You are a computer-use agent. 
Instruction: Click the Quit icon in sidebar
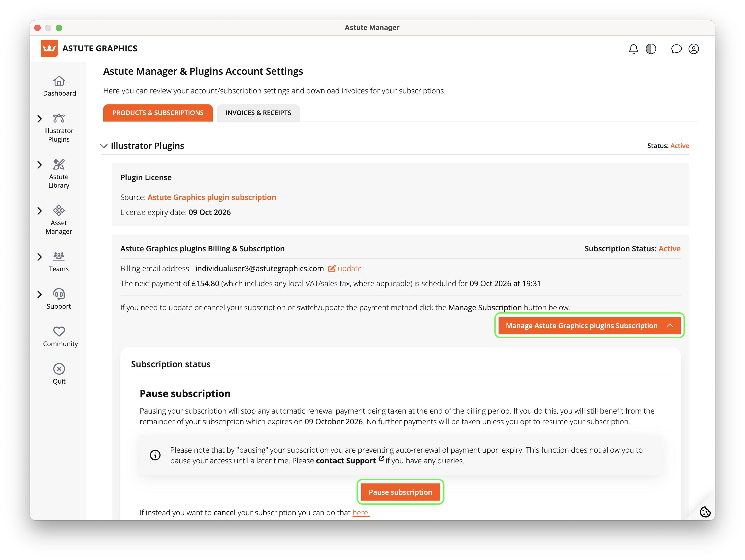click(59, 369)
